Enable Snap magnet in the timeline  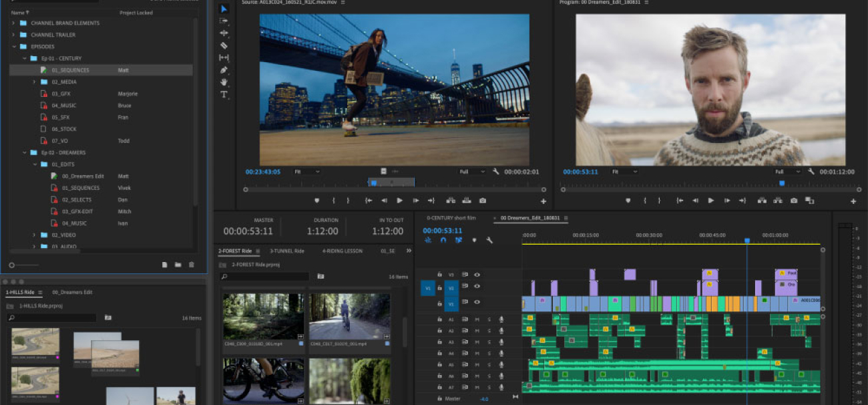443,240
